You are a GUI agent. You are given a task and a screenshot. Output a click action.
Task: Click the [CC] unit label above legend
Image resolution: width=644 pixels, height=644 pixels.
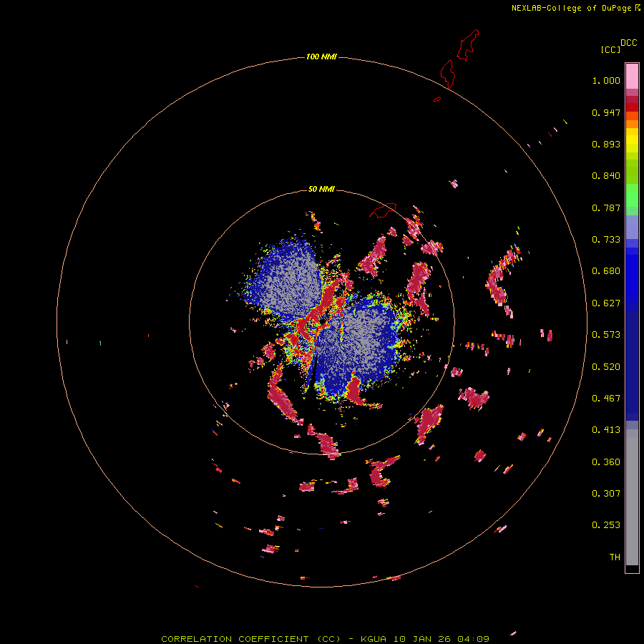[610, 49]
